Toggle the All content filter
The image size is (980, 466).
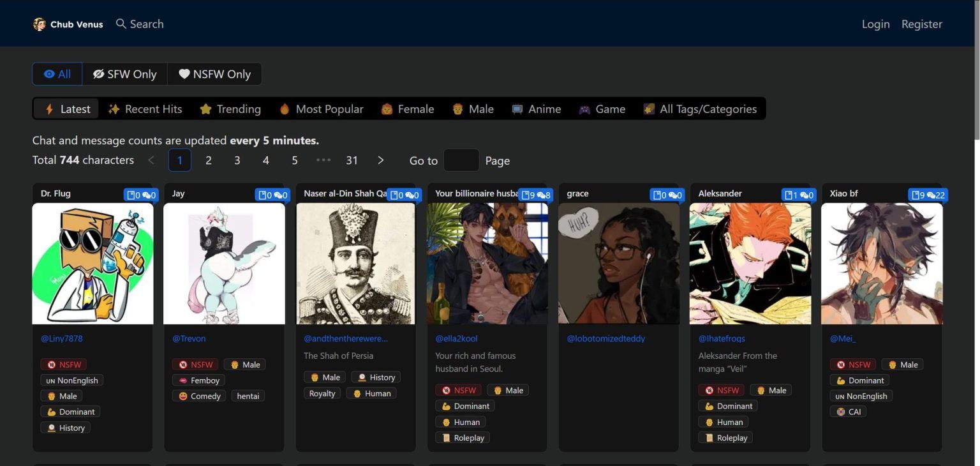57,74
